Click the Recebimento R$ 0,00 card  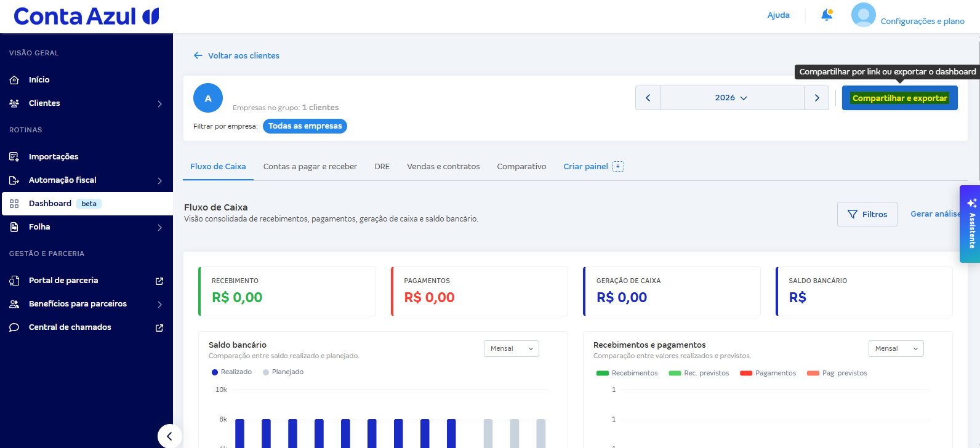[287, 291]
